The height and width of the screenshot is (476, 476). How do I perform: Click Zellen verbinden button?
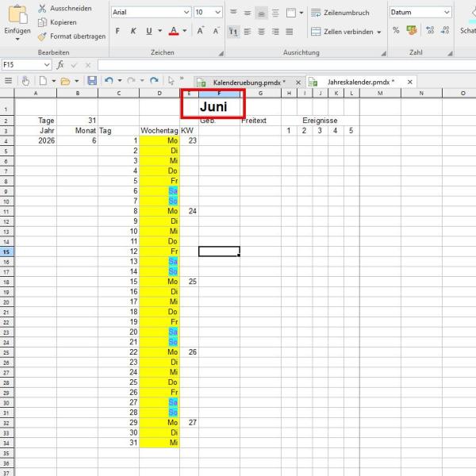point(345,32)
